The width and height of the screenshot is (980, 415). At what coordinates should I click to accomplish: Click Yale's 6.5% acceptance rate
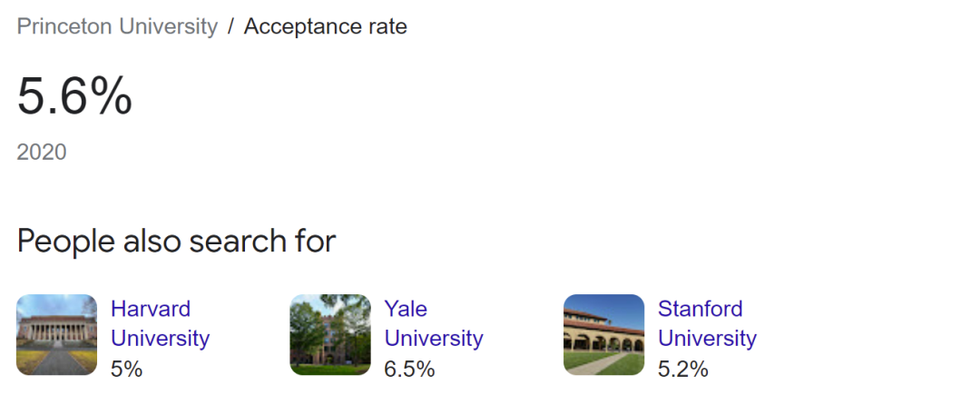[409, 369]
